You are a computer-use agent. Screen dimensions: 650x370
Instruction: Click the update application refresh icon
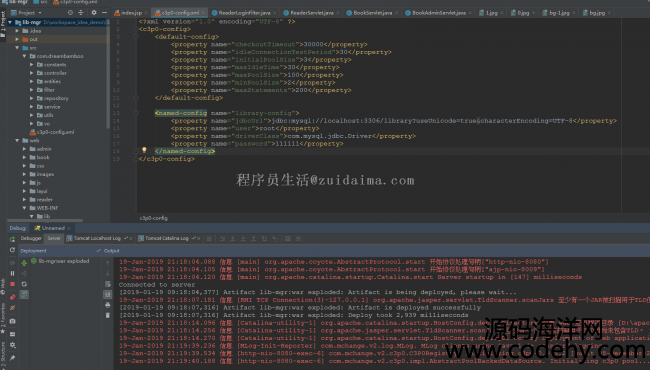coord(12,250)
